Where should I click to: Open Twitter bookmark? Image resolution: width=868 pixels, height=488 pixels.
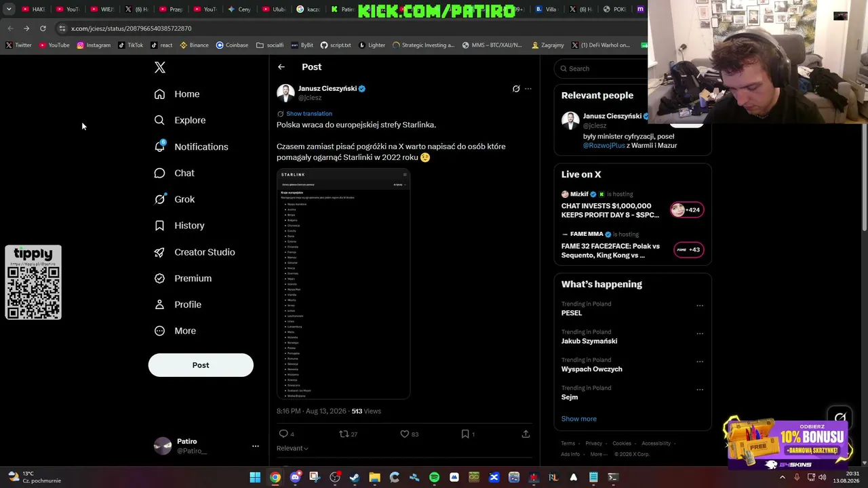tap(18, 45)
